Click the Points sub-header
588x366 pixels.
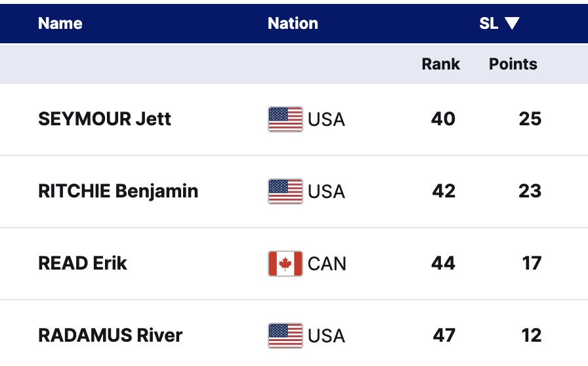[513, 64]
